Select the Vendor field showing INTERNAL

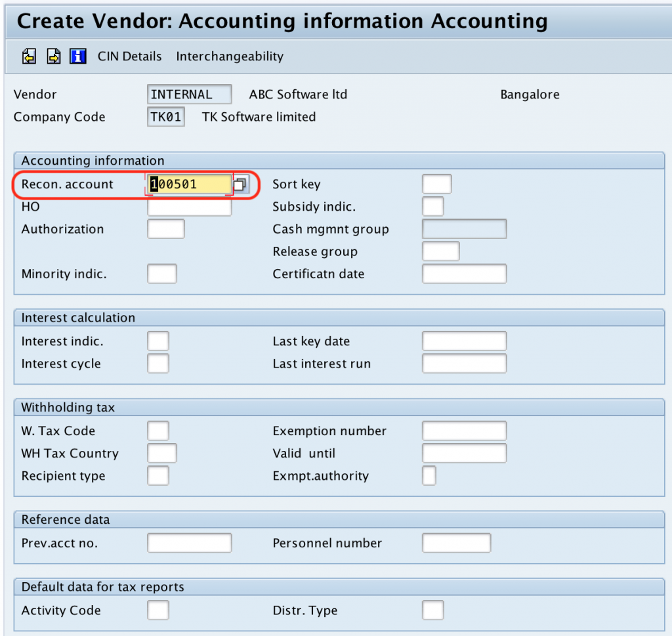coord(188,94)
